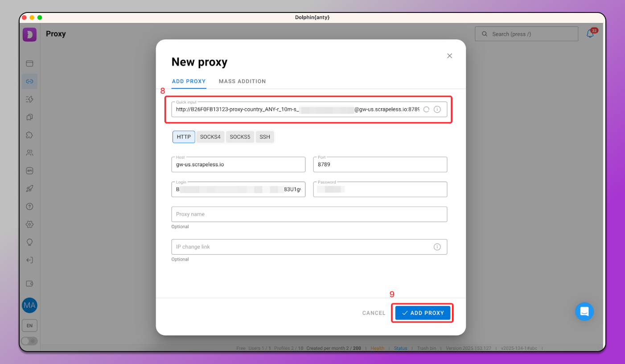The image size is (625, 364).
Task: Click the New proxy dialog title
Action: (x=199, y=62)
